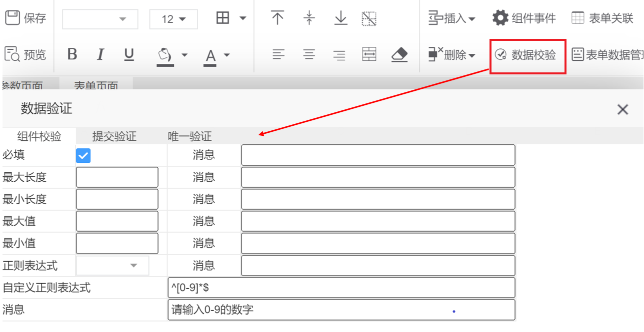Expand the fill color dropdown arrow

tap(184, 55)
